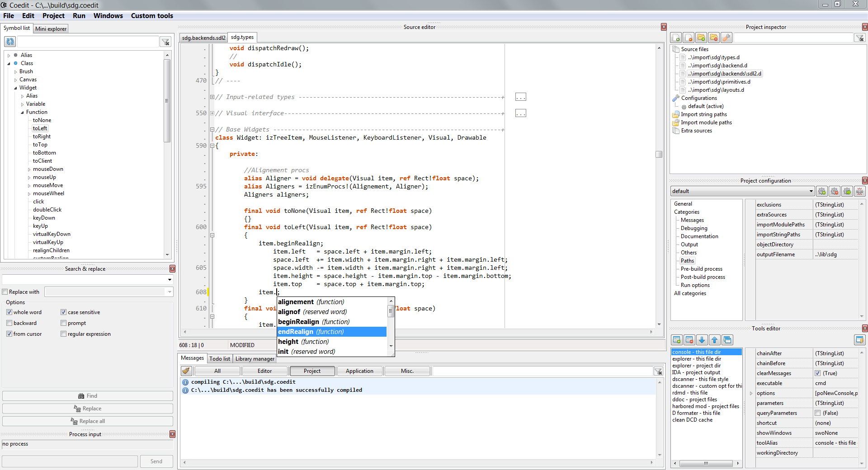
Task: Open the Custom tools menu
Action: pos(152,16)
